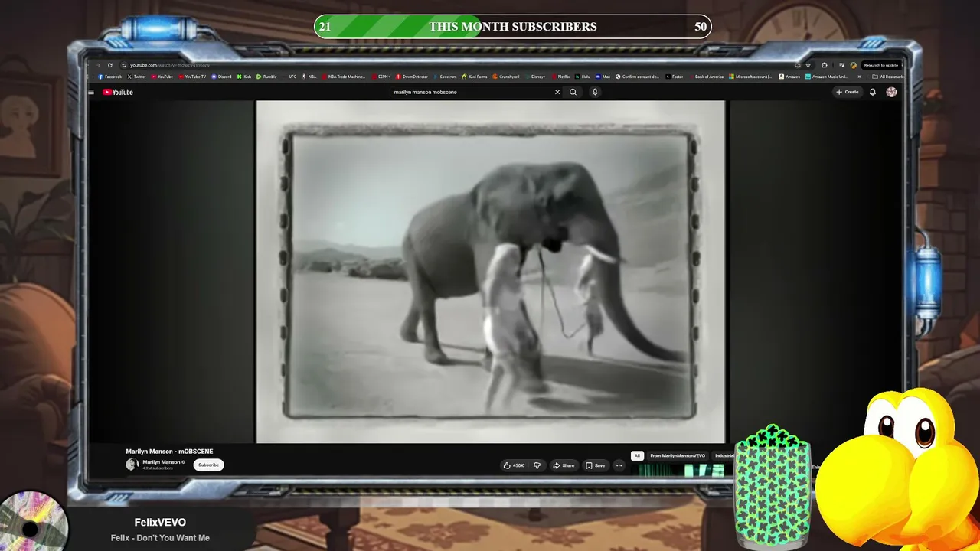Click the browser address bar URL
The width and height of the screenshot is (980, 551).
click(x=169, y=65)
